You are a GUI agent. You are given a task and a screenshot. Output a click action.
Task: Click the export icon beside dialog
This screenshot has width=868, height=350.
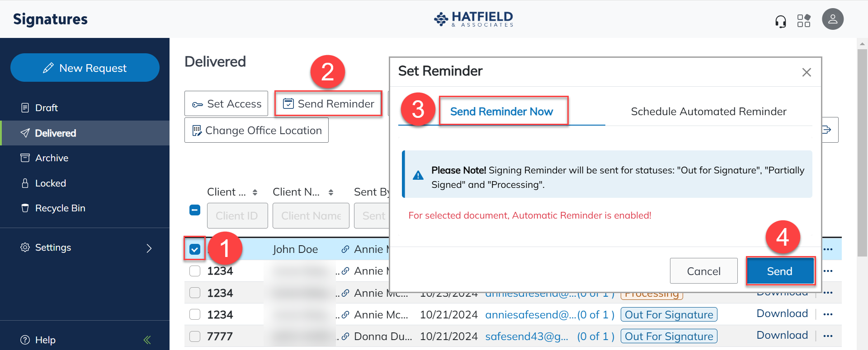(827, 130)
